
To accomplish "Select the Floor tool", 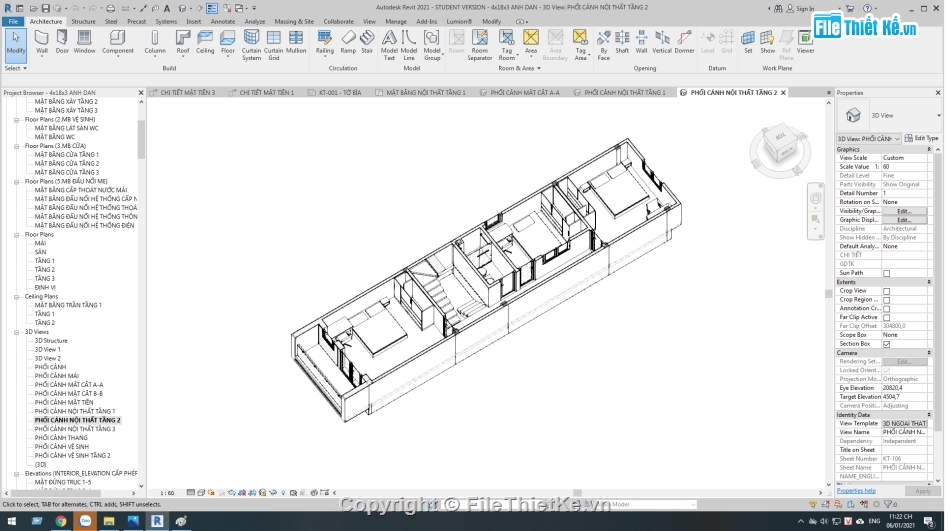I will click(x=228, y=42).
